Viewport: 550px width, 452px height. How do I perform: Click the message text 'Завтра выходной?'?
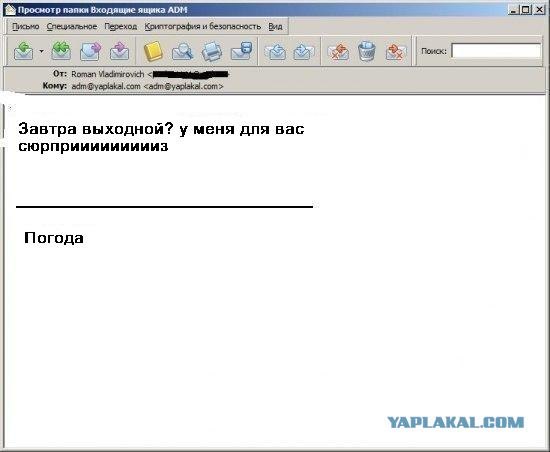pos(96,129)
